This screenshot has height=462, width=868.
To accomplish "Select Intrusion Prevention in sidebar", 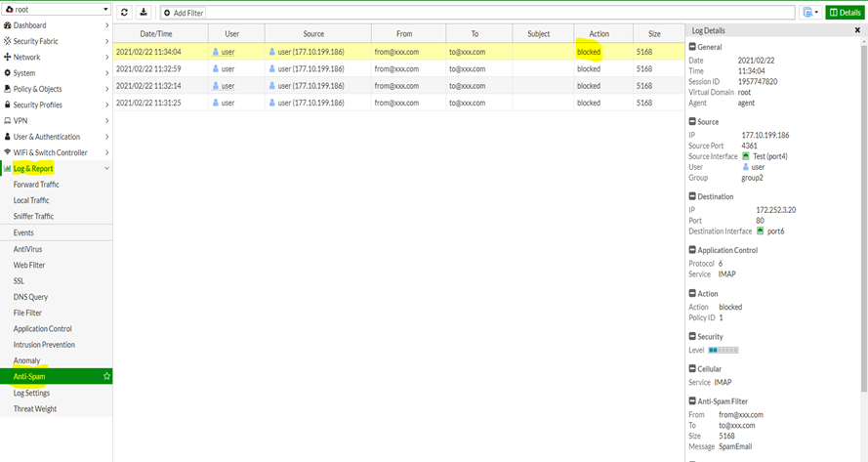I will coord(42,345).
